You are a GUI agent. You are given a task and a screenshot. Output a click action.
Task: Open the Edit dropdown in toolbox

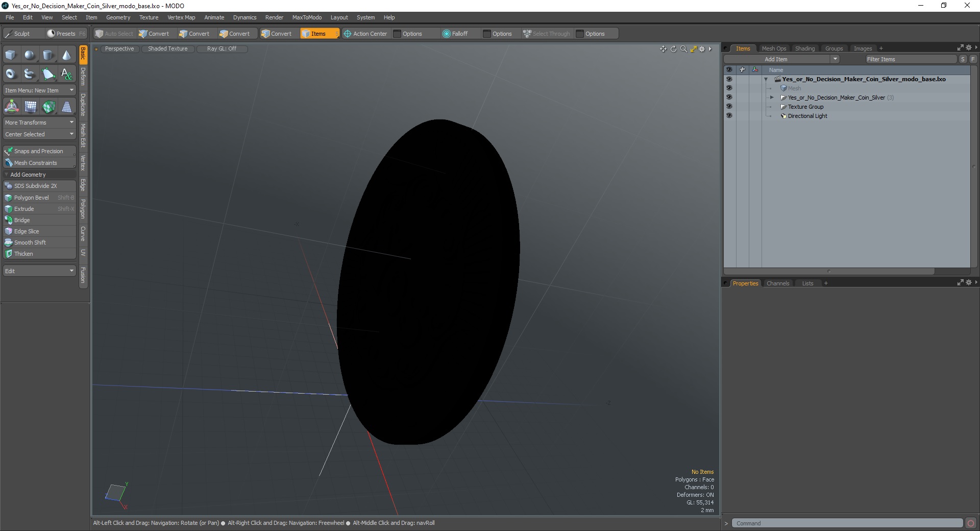point(39,271)
